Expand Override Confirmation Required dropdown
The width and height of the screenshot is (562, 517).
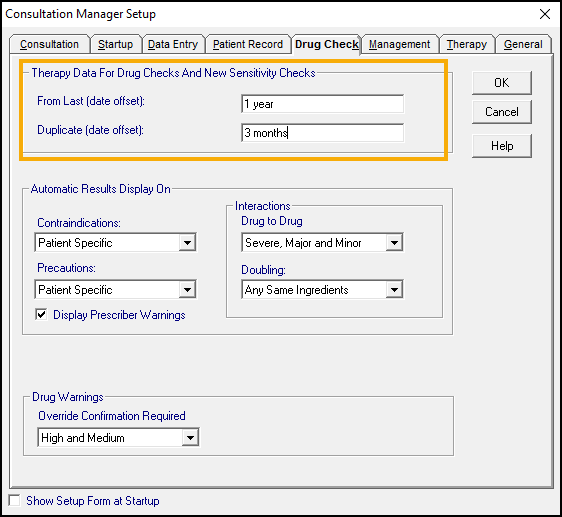tap(190, 437)
